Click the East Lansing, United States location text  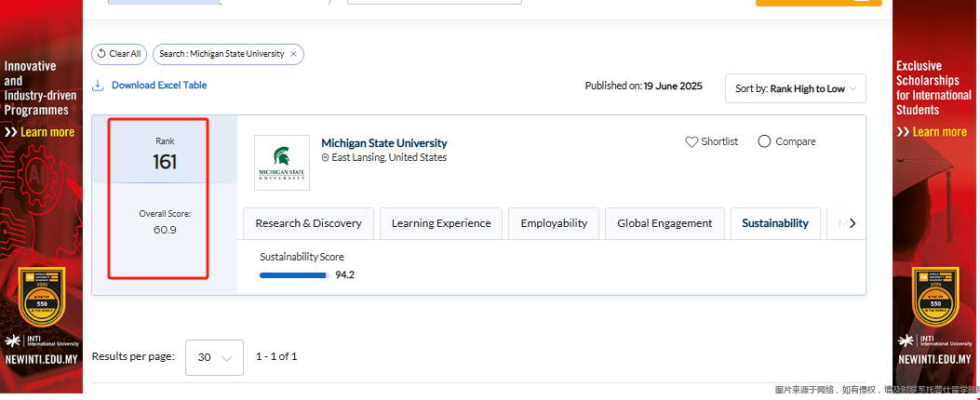click(x=389, y=158)
